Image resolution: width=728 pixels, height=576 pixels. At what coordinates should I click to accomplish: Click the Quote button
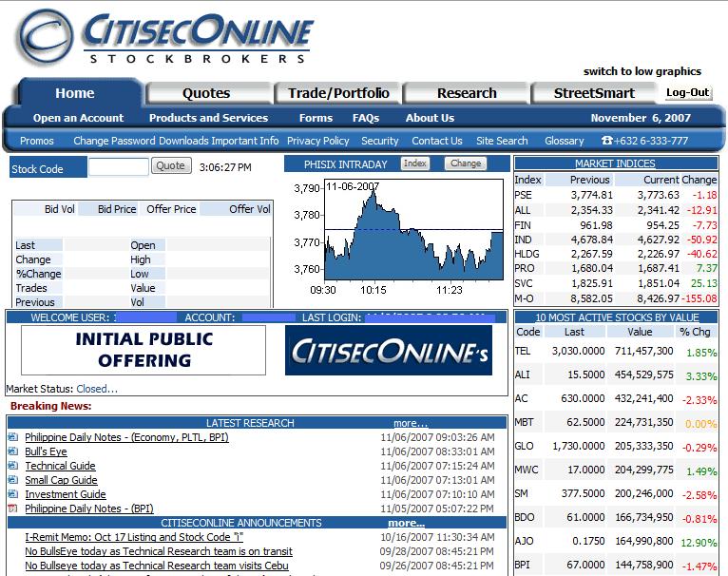click(171, 165)
